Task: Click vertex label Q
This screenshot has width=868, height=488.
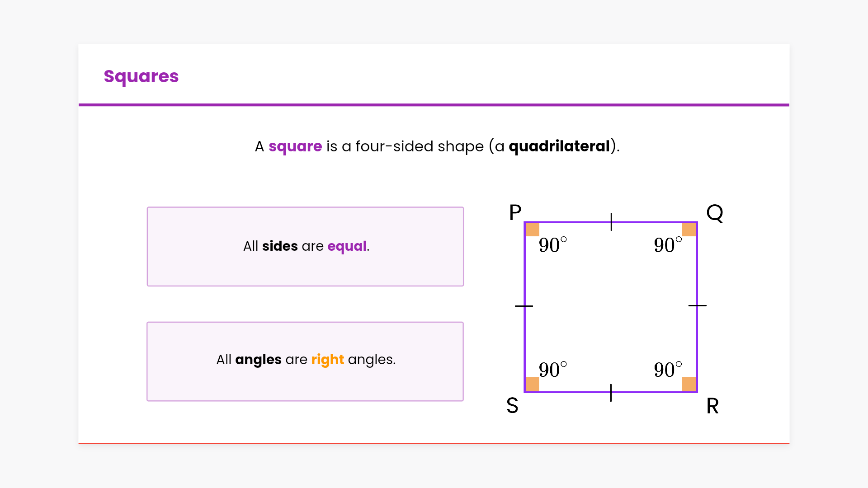Action: pyautogui.click(x=715, y=212)
